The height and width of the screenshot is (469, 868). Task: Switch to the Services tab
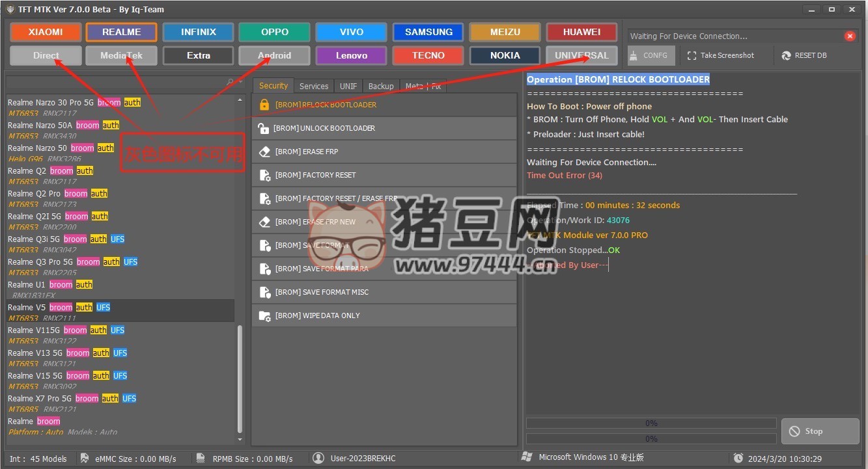click(313, 86)
